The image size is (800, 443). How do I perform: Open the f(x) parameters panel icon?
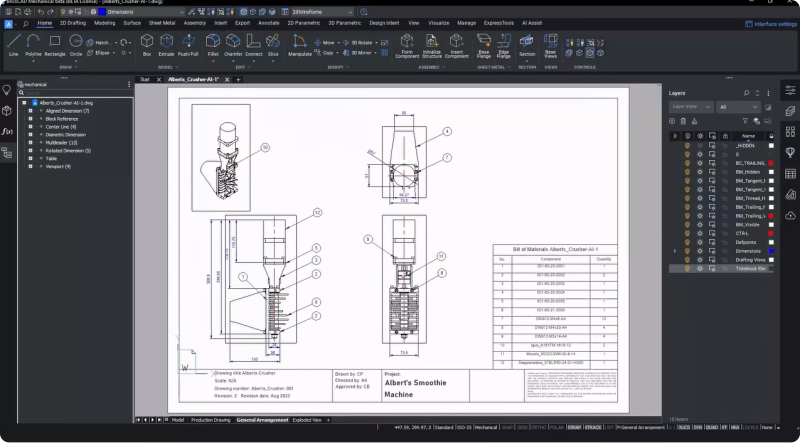coord(7,132)
